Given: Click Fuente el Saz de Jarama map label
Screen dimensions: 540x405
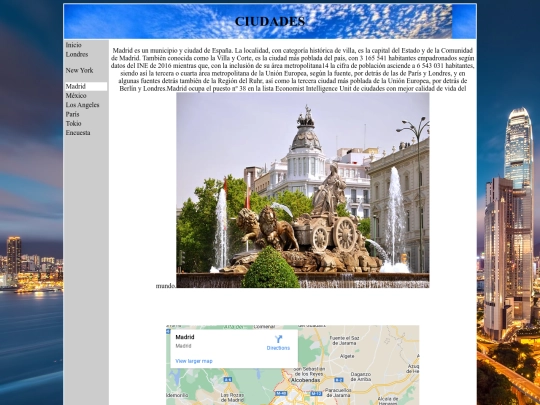Looking at the screenshot, I should pyautogui.click(x=344, y=341).
